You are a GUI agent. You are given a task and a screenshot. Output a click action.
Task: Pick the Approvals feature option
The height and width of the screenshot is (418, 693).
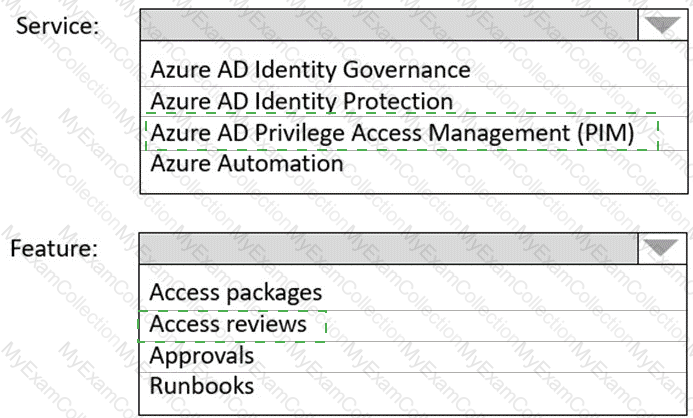[202, 355]
